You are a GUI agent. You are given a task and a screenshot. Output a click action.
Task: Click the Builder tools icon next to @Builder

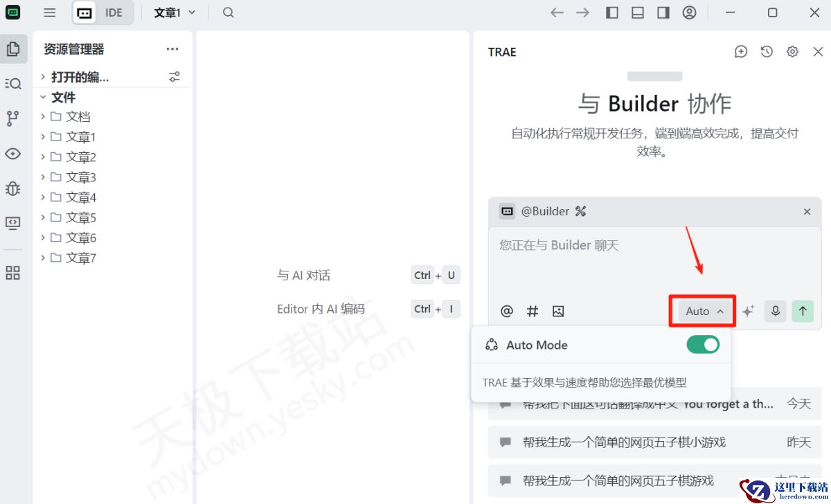pyautogui.click(x=580, y=211)
